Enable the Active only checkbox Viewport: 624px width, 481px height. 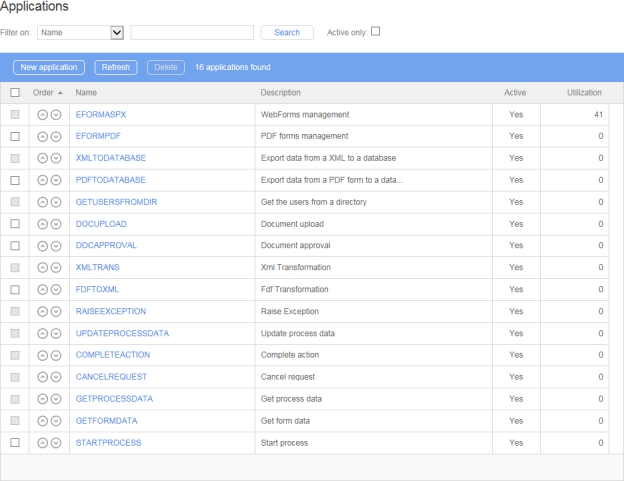[376, 31]
